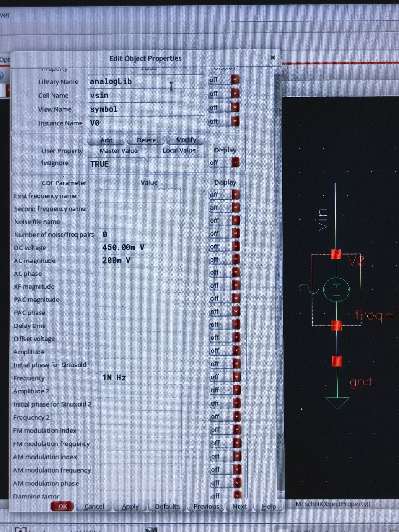399x532 pixels.
Task: Click First frequency name value field
Action: pyautogui.click(x=140, y=195)
